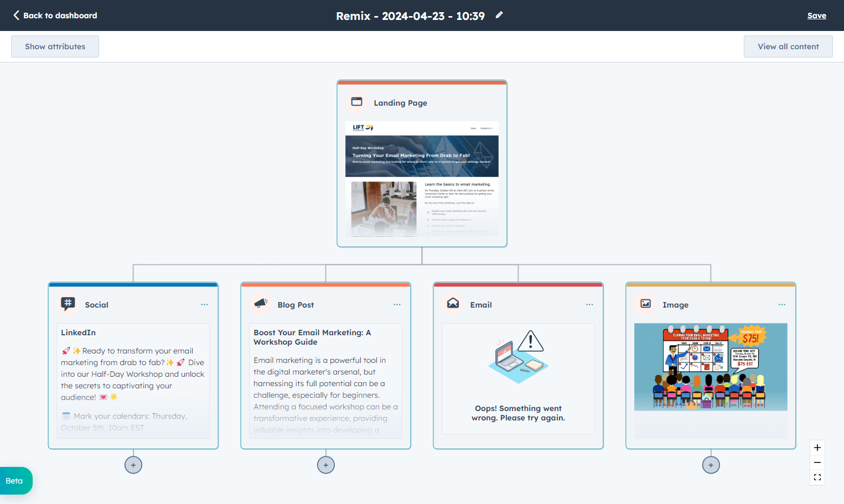Fit the canvas to the screen
844x504 pixels.
817,477
